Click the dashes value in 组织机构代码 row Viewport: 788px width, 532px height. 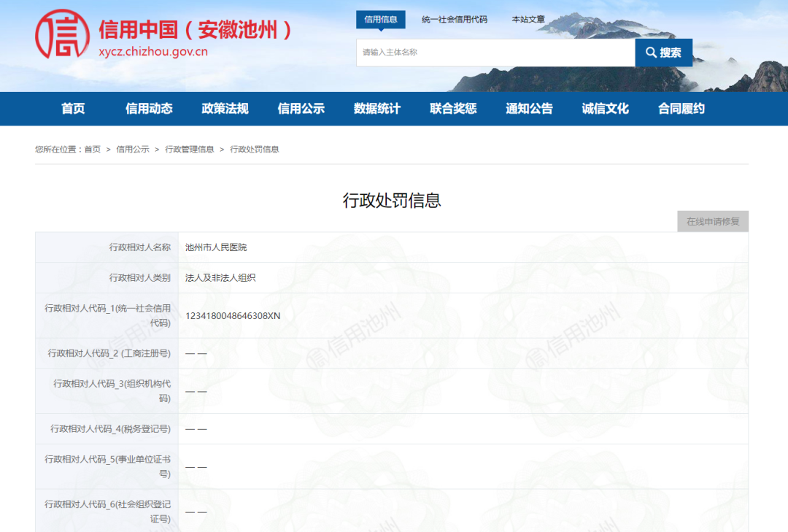[x=196, y=391]
